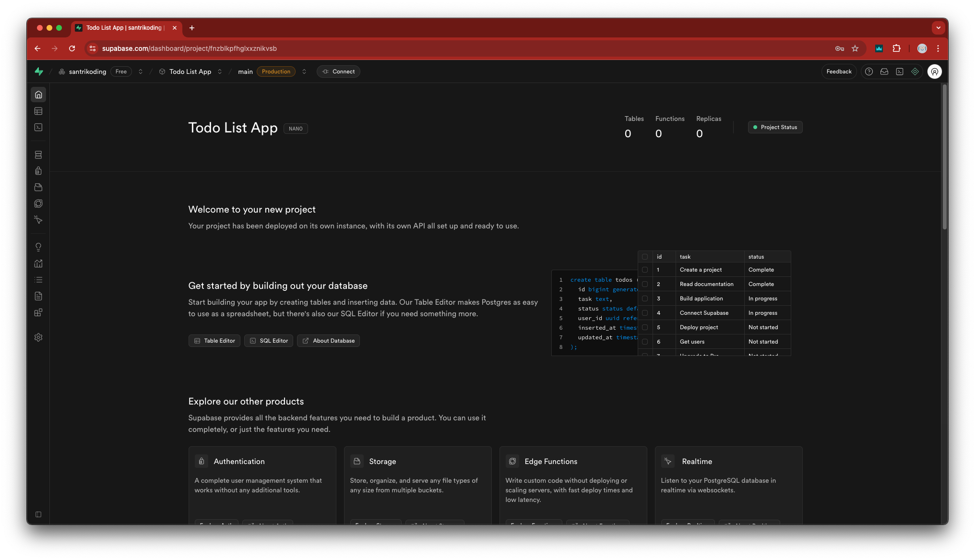Open Chrome extensions puzzle icon
This screenshot has height=560, width=975.
point(896,48)
